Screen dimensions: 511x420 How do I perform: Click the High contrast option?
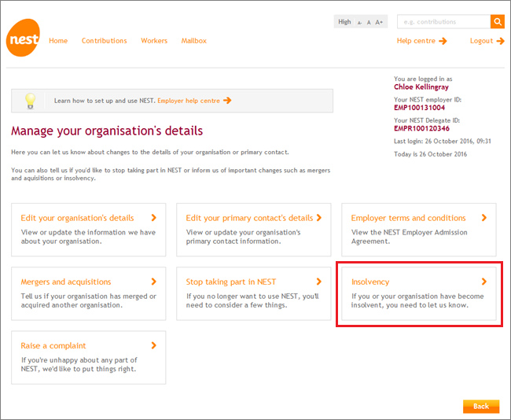(344, 22)
